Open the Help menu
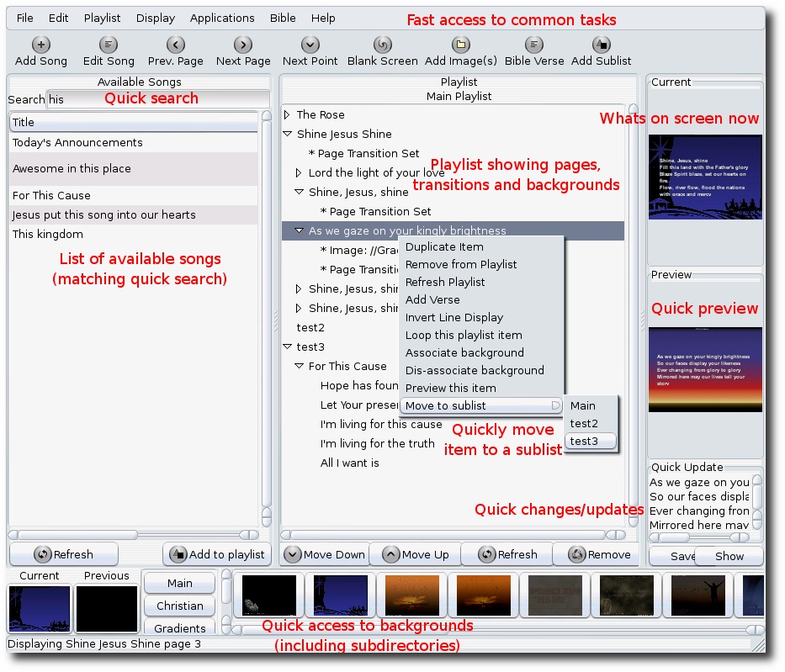This screenshot has height=672, width=785. point(323,18)
